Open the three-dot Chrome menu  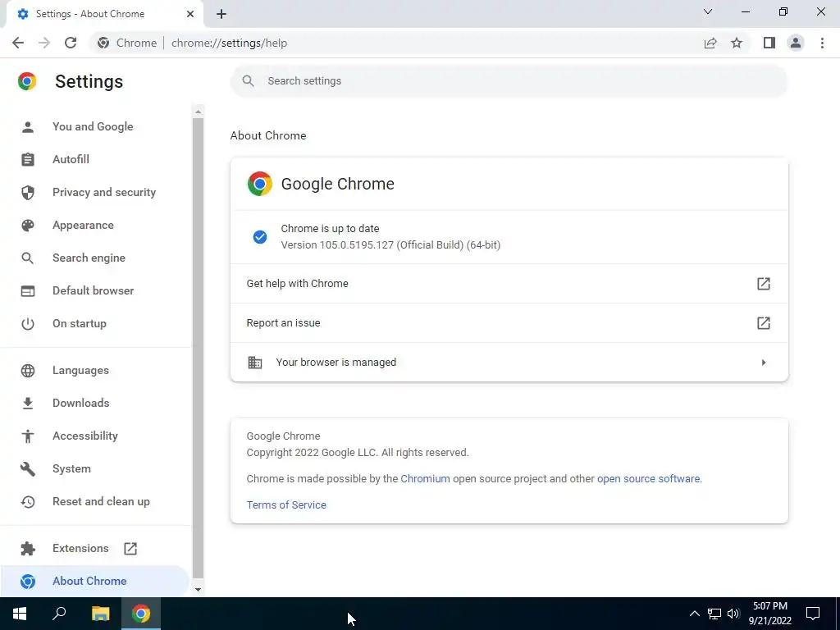(x=822, y=43)
